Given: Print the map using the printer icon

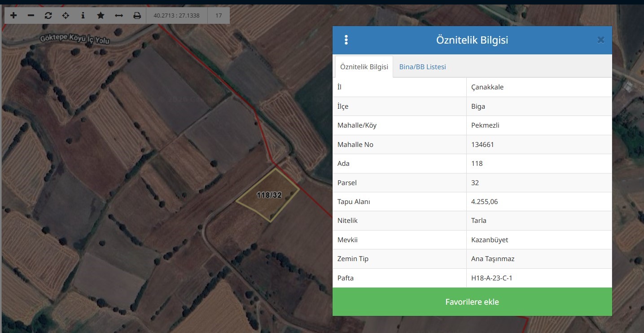Looking at the screenshot, I should [137, 15].
